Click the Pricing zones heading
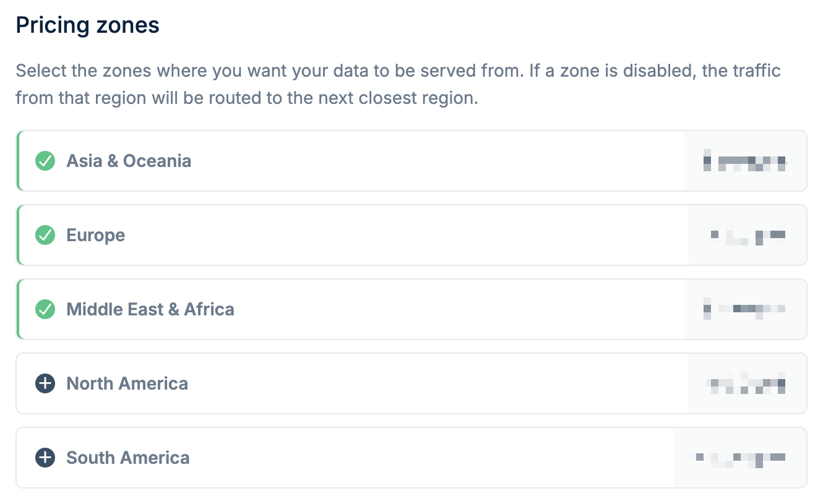This screenshot has height=504, width=823. coord(87,25)
